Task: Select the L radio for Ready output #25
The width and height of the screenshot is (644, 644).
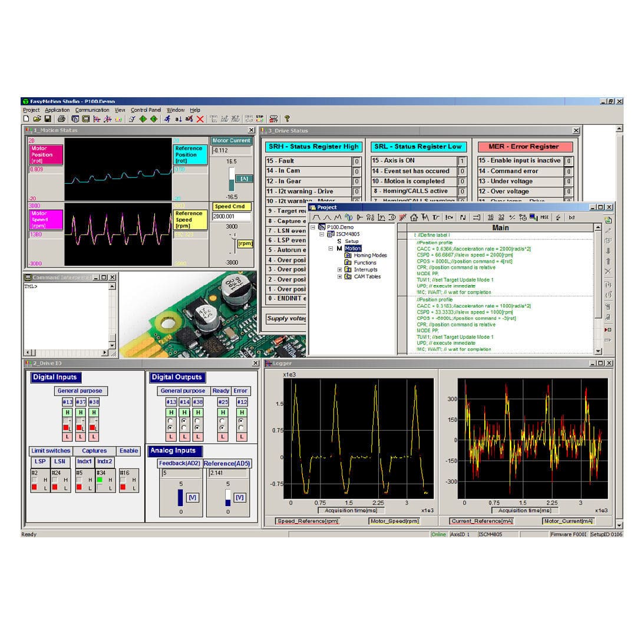Action: 223,428
